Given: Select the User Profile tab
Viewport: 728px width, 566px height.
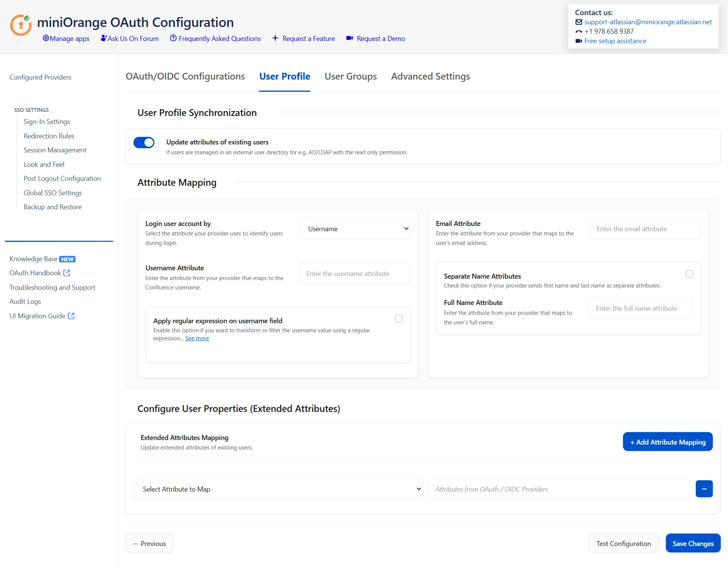Looking at the screenshot, I should click(x=285, y=76).
